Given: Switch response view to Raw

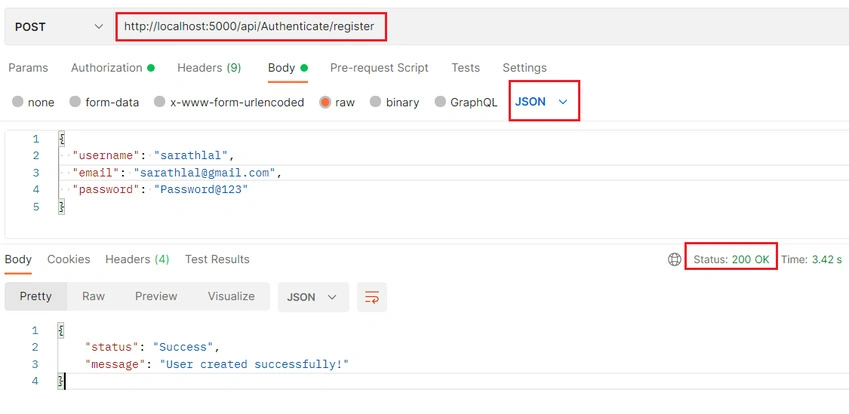Looking at the screenshot, I should pos(93,297).
